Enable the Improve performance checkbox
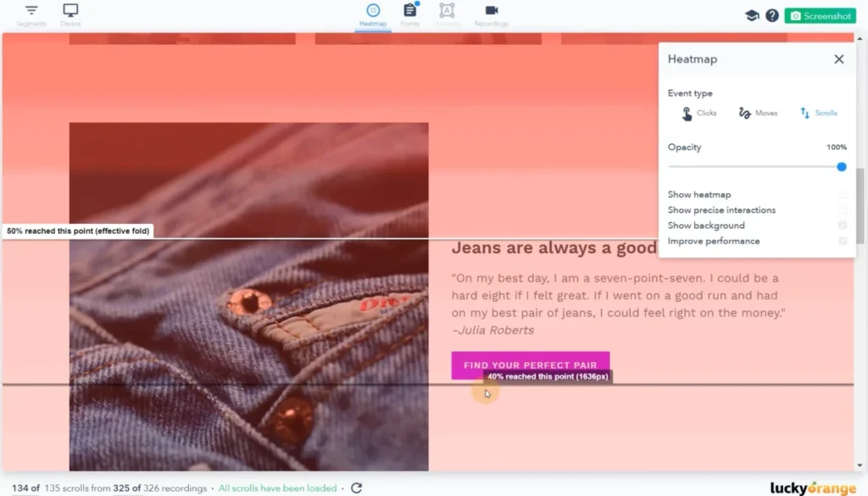 843,242
